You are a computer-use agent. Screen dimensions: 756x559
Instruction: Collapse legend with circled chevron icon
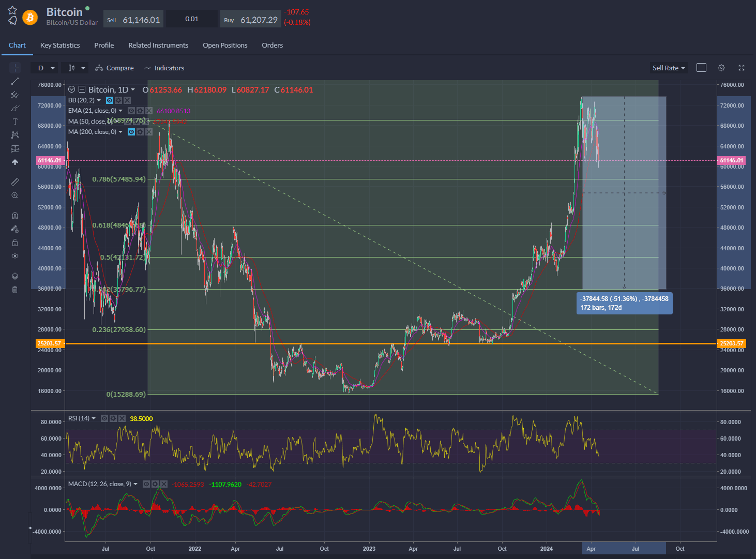tap(72, 89)
